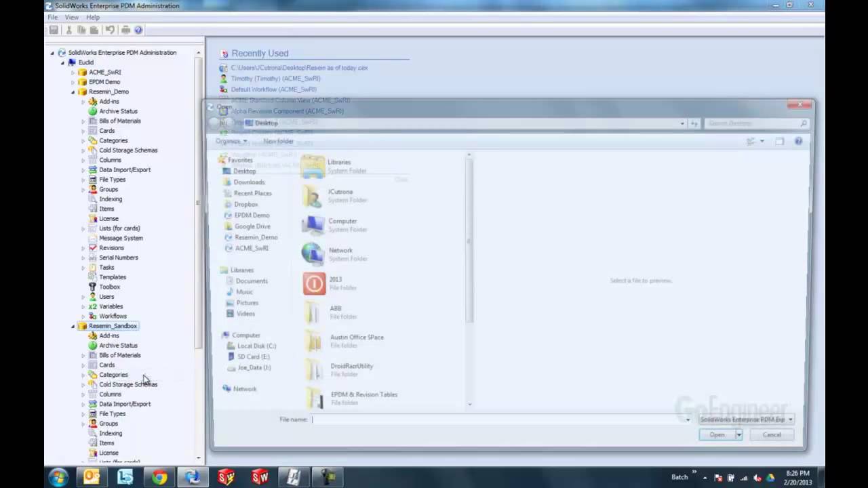Click the Cancel button in dialog
Screen dimensions: 868x488
[772, 435]
